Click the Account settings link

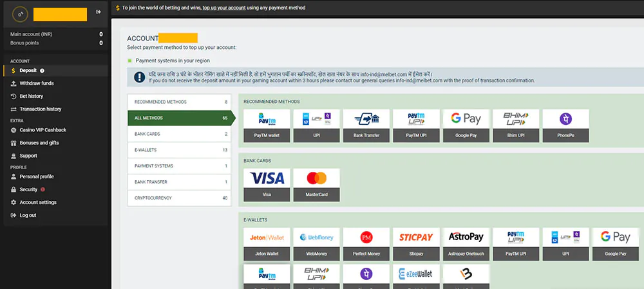(x=38, y=202)
